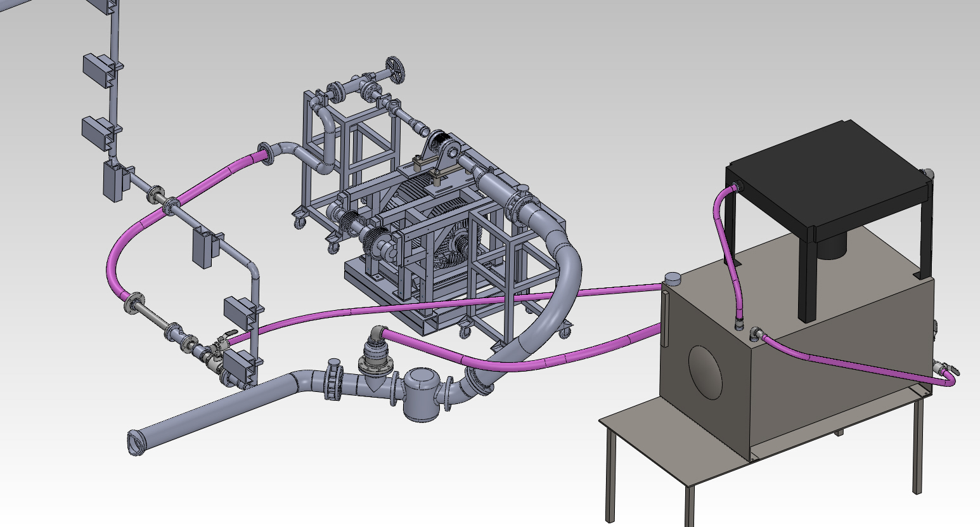The image size is (980, 527).
Task: Select the open end of the large pipe
Action: (x=135, y=442)
